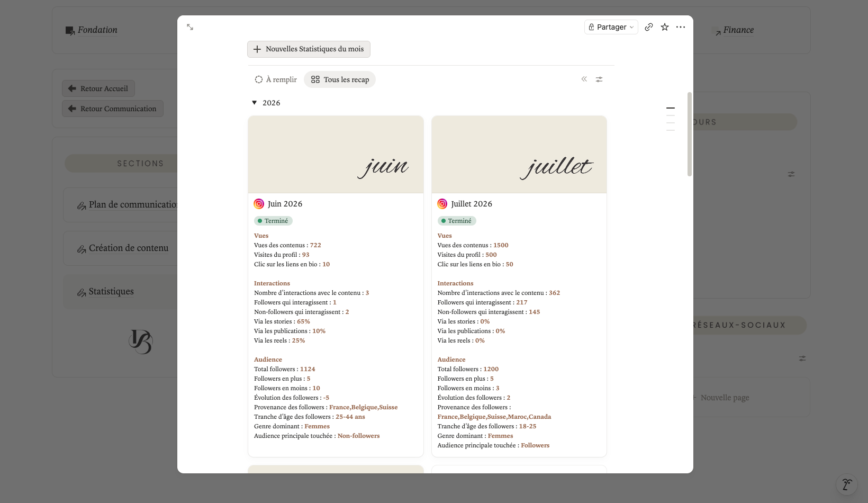
Task: Collapse toolbar with double chevron icon
Action: click(584, 79)
